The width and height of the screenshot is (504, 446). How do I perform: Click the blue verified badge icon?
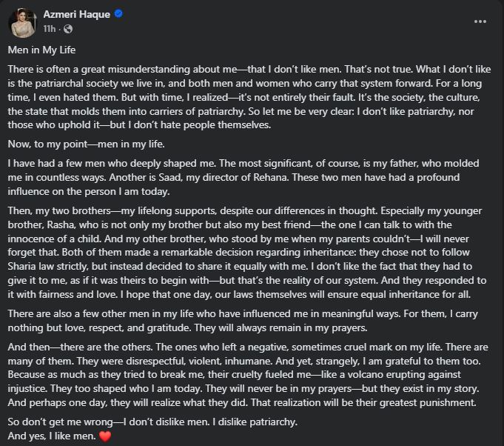pos(118,14)
